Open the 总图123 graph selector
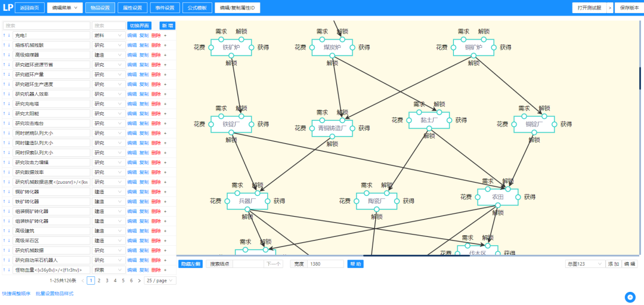This screenshot has height=305, width=644. [585, 264]
